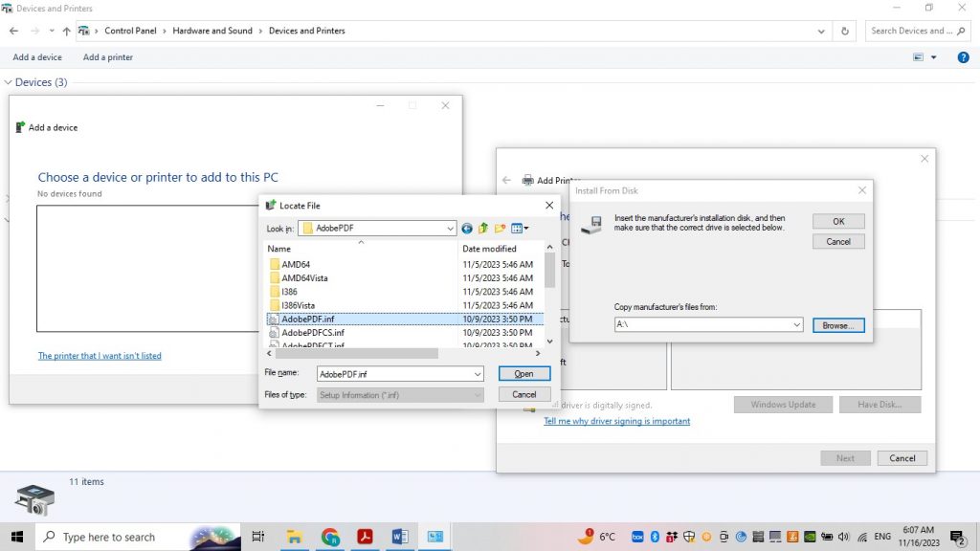
Task: Select the Create New Folder icon
Action: [500, 228]
